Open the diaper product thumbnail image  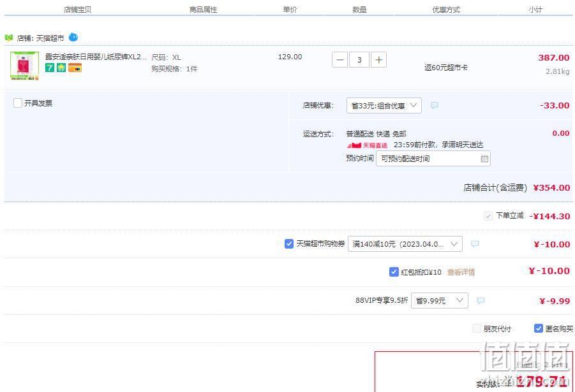(x=24, y=66)
